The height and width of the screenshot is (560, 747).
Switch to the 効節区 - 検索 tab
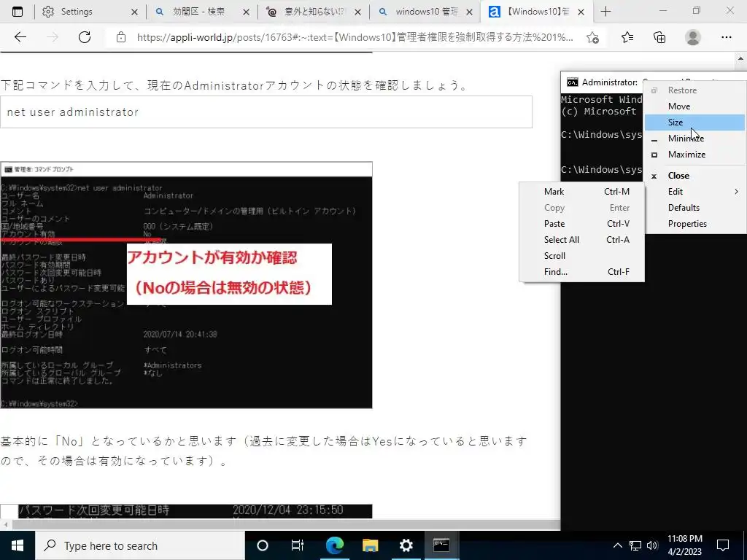(201, 12)
